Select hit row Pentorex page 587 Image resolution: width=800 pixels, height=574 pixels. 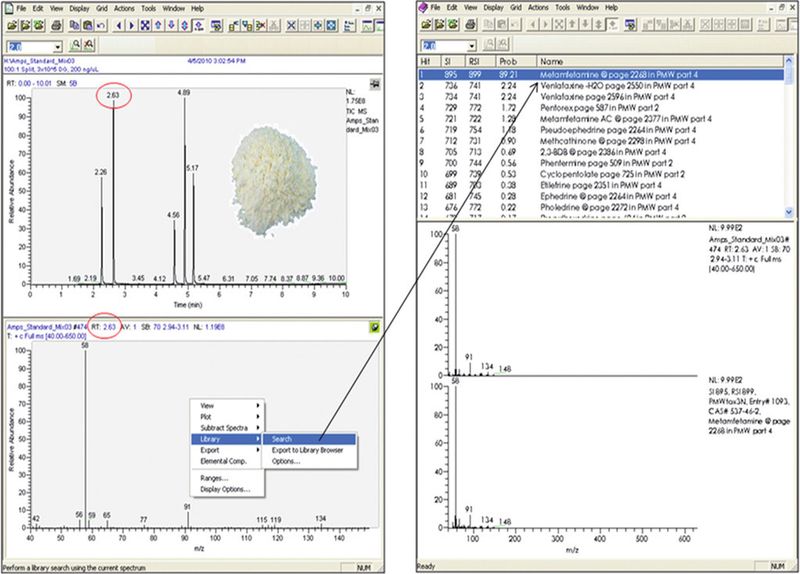(x=601, y=108)
